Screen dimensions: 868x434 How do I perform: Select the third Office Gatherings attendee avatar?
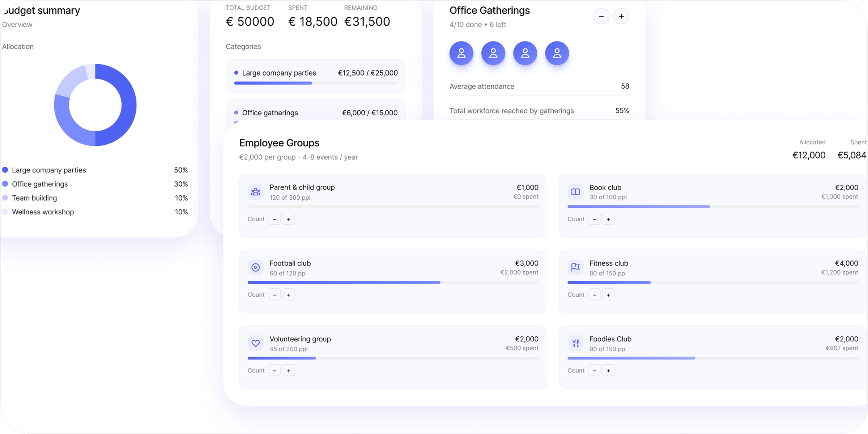pyautogui.click(x=525, y=53)
